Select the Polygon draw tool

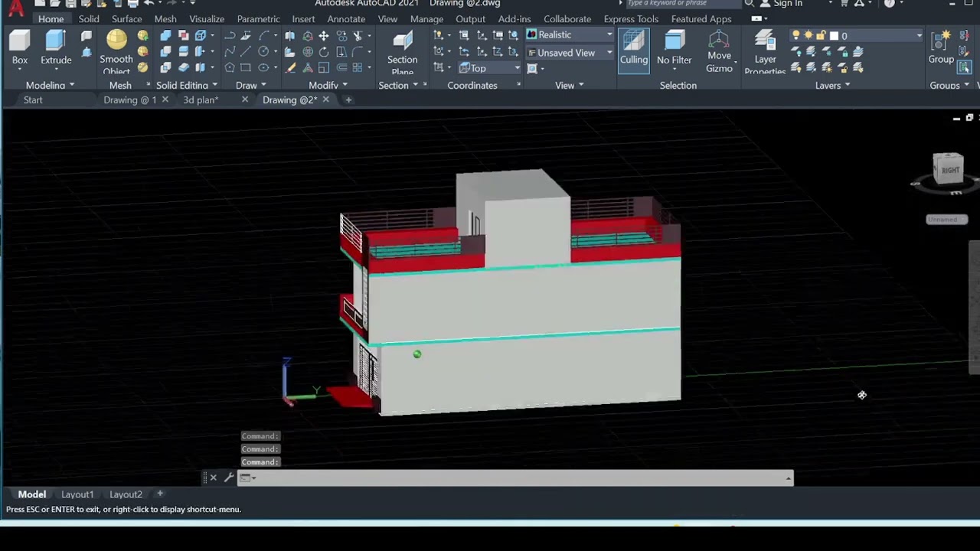coord(230,67)
